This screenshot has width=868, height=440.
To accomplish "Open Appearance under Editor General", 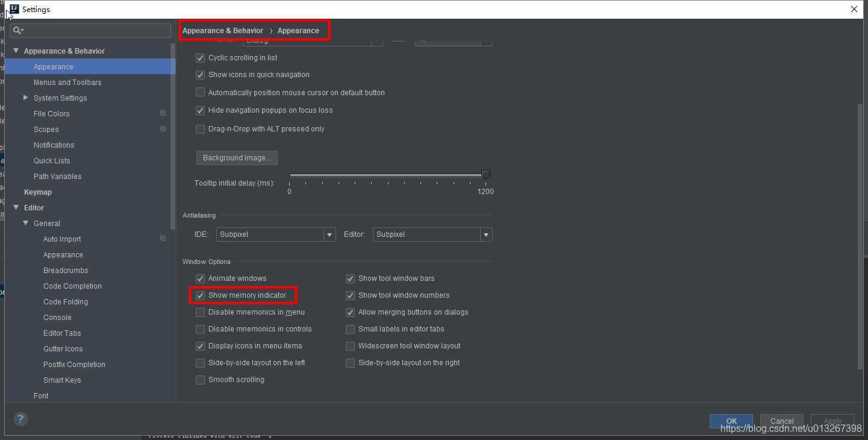I will point(63,255).
